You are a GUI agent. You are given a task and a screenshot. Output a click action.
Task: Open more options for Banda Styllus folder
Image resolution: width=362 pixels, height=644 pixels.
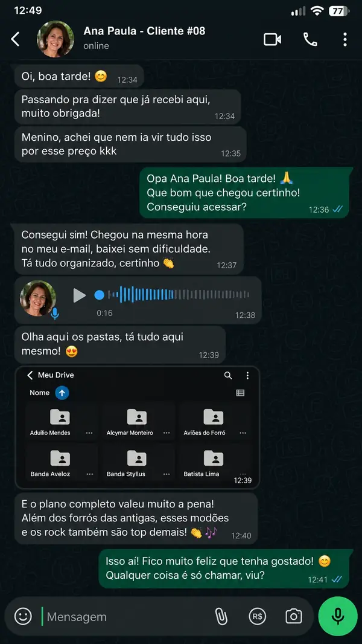(167, 474)
